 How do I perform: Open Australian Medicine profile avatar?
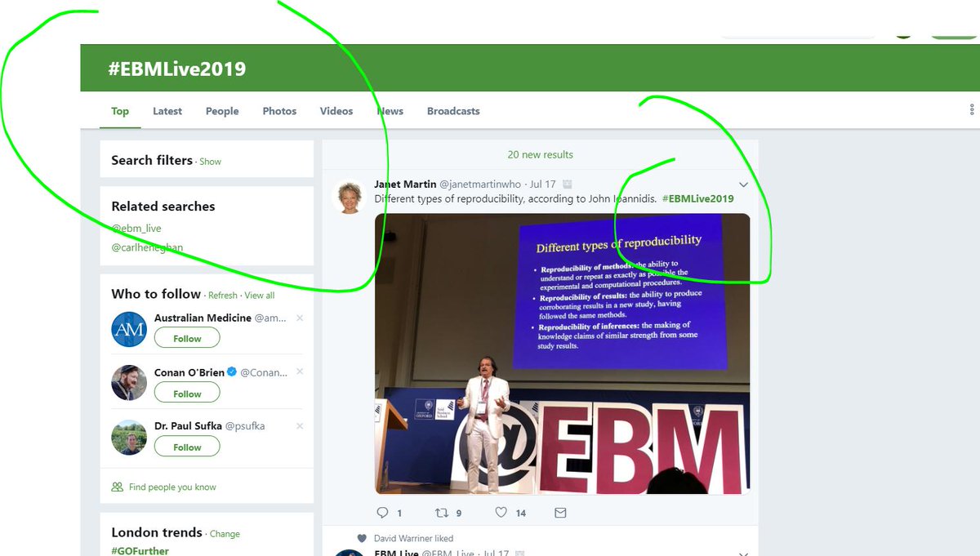pyautogui.click(x=129, y=329)
